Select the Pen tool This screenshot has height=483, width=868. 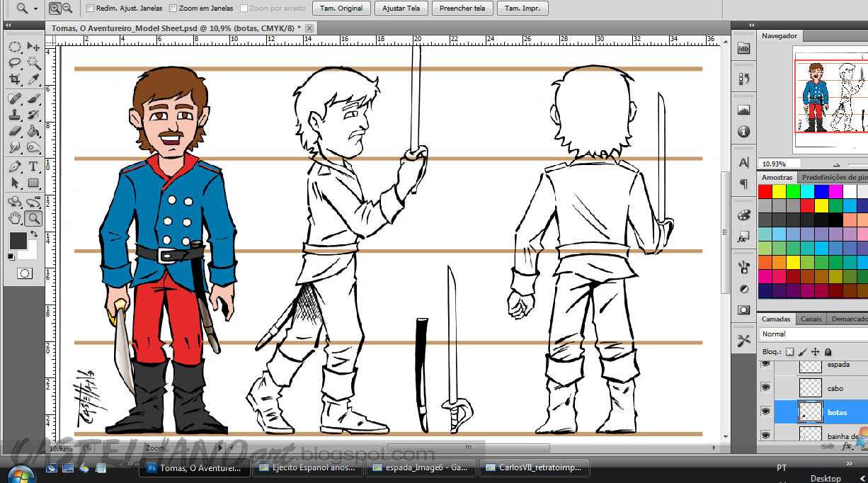coord(16,165)
